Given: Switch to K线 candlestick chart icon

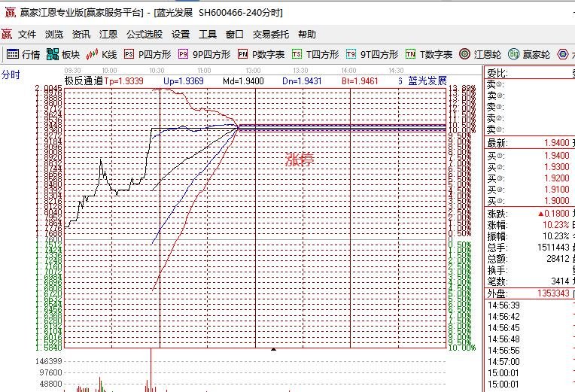Looking at the screenshot, I should (x=92, y=54).
